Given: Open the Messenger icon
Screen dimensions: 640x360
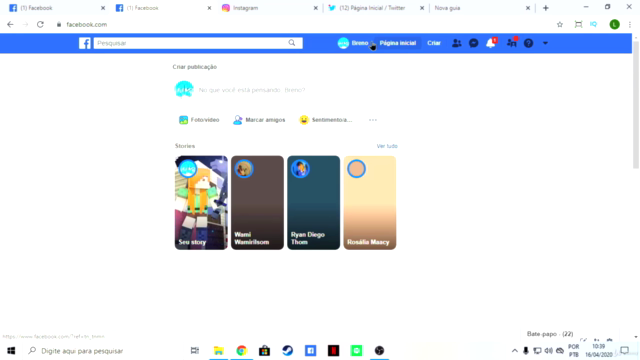Looking at the screenshot, I should pyautogui.click(x=473, y=43).
